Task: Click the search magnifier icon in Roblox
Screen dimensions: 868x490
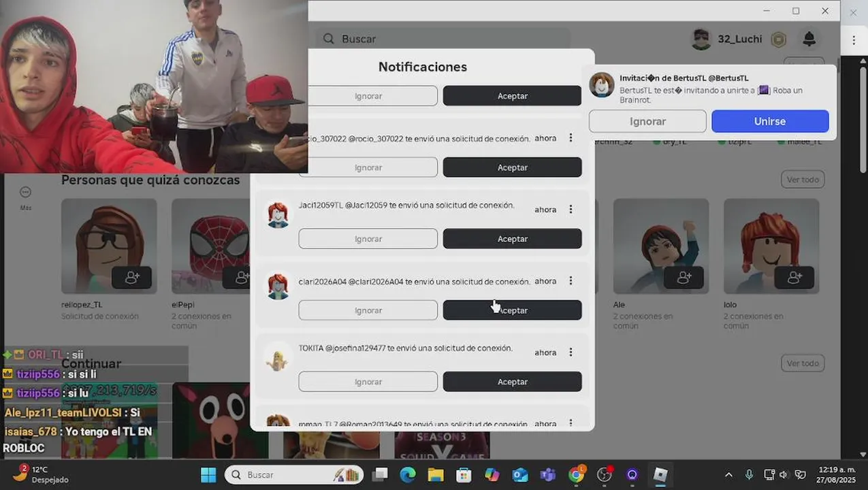Action: tap(329, 39)
